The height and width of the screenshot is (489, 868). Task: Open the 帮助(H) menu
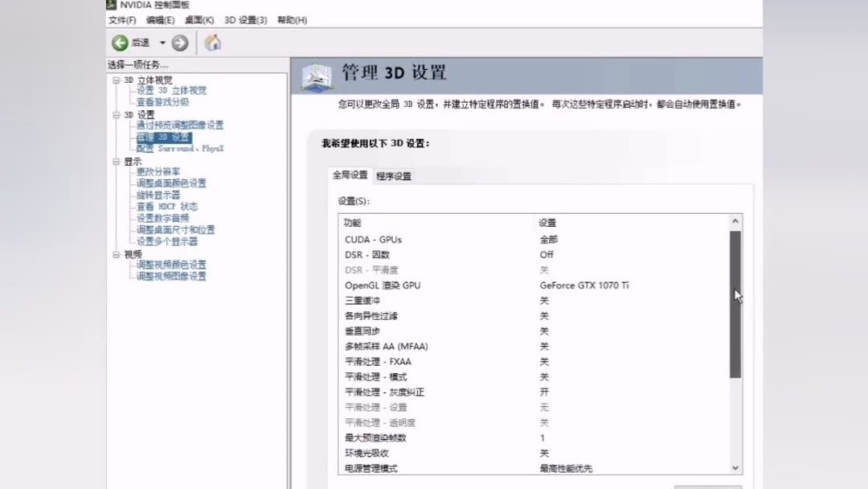[x=289, y=20]
